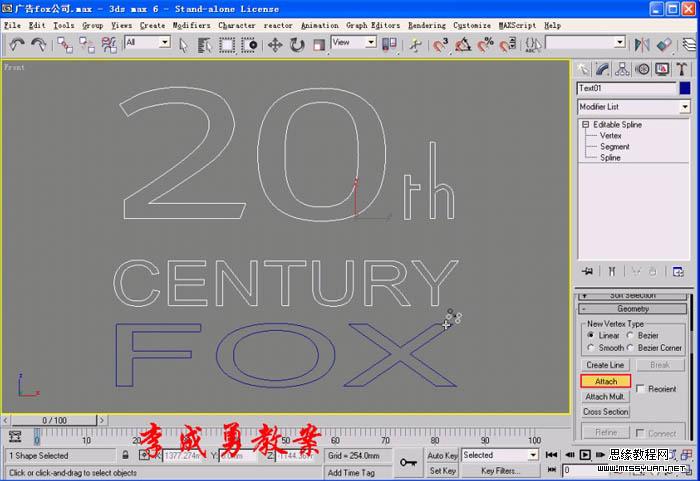This screenshot has width=700, height=481.
Task: Toggle the Angle Snap icon
Action: tap(463, 45)
